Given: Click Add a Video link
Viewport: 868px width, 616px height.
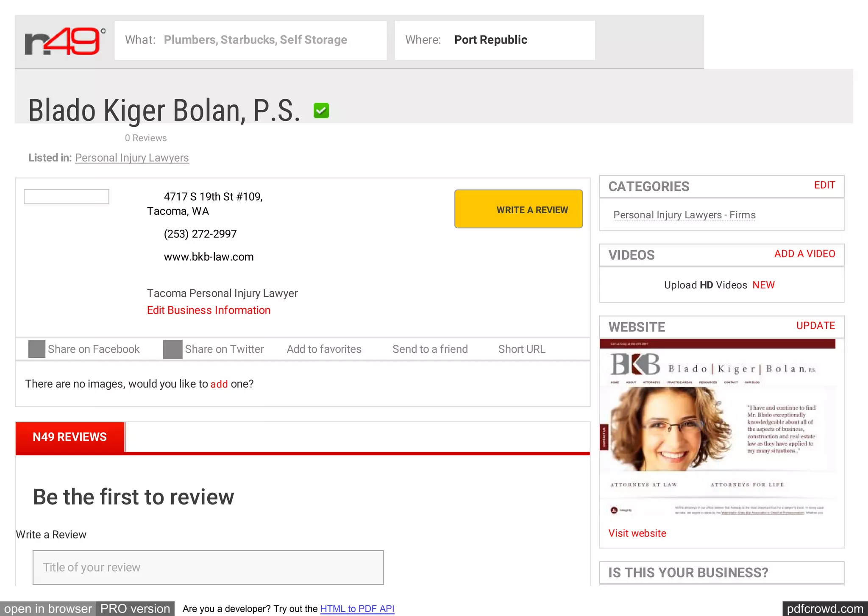Looking at the screenshot, I should pyautogui.click(x=804, y=254).
